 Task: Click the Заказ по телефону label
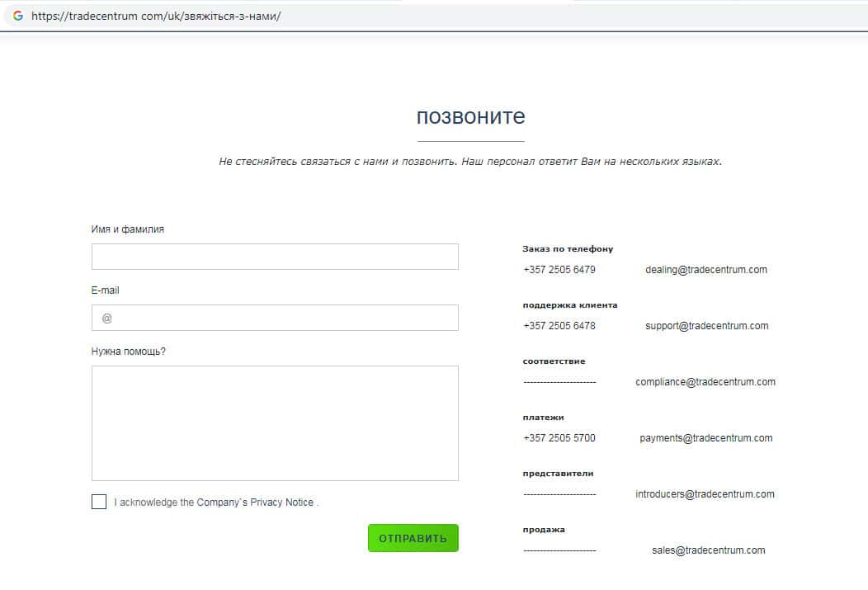[x=568, y=249]
